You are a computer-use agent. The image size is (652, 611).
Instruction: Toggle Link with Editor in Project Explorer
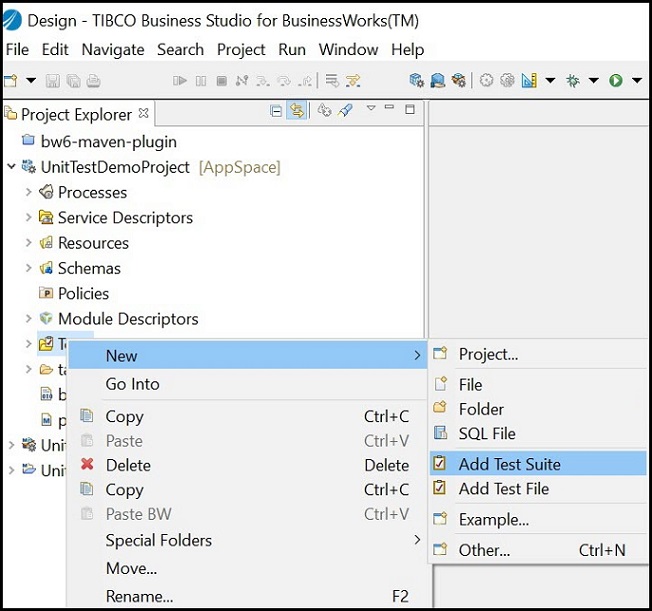click(x=297, y=111)
